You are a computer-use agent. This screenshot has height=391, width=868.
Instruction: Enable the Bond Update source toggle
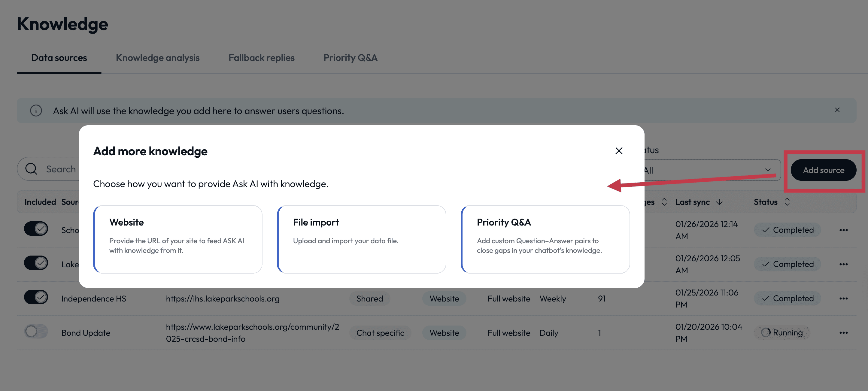(x=36, y=332)
